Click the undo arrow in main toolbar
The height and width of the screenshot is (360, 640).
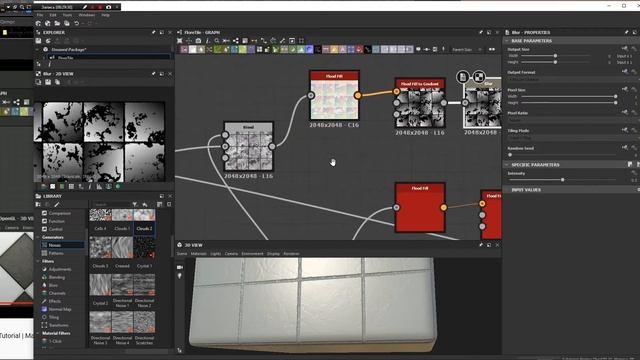(x=76, y=24)
